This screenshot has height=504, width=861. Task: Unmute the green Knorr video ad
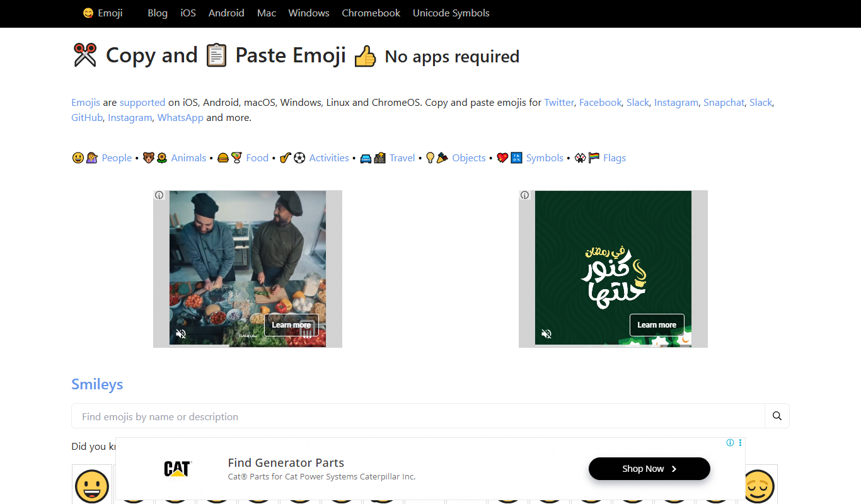[x=546, y=334]
